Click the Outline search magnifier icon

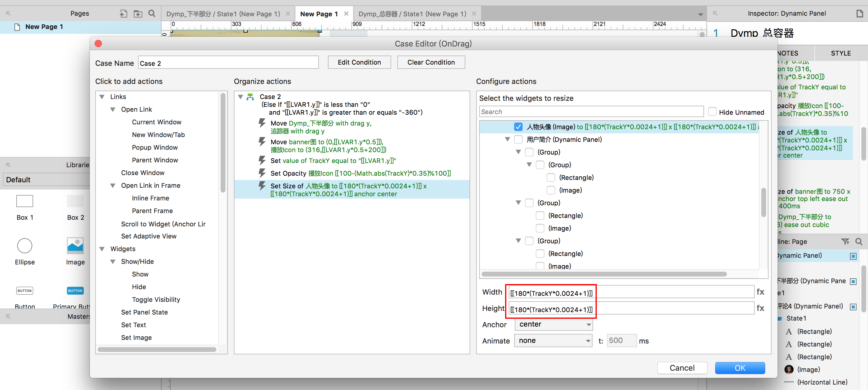pos(859,241)
